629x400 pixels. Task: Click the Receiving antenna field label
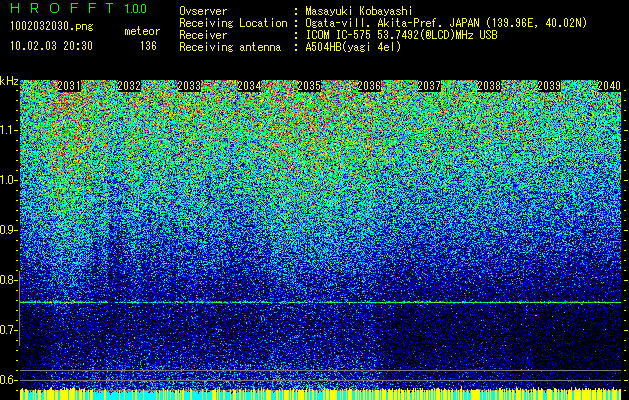coord(230,47)
